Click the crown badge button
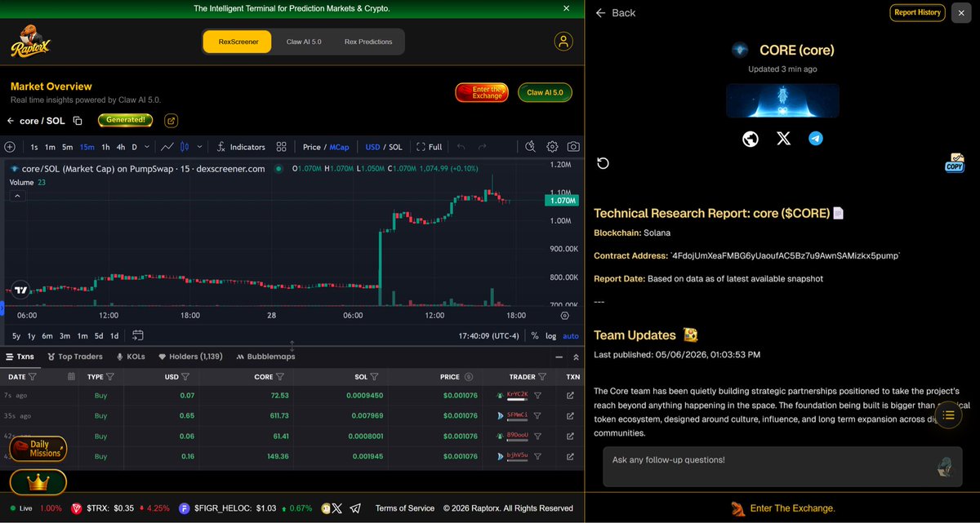 [38, 482]
